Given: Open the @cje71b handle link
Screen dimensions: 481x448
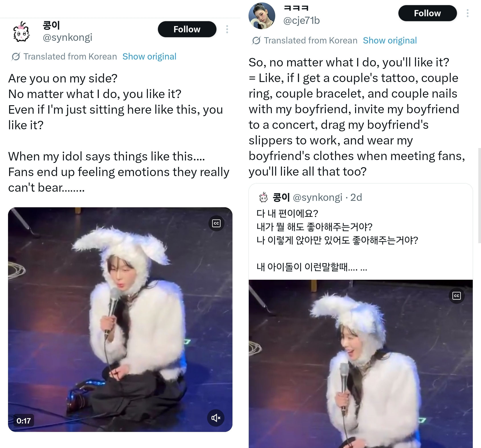Looking at the screenshot, I should [x=302, y=21].
